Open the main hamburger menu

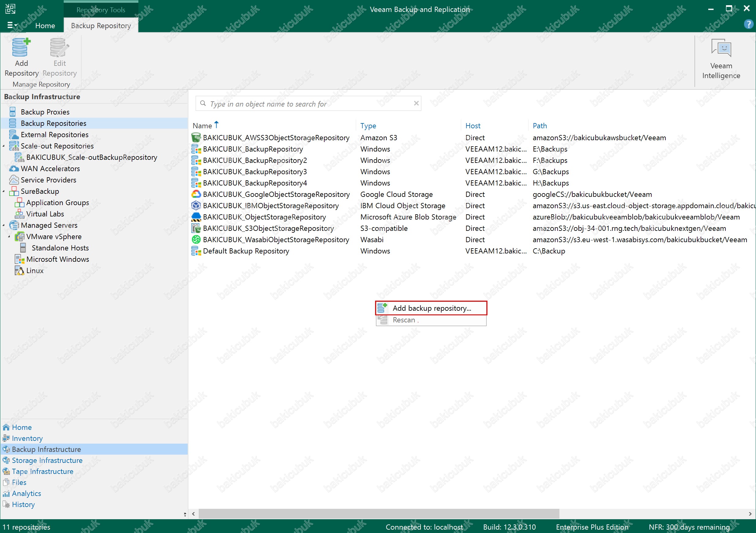pyautogui.click(x=12, y=25)
